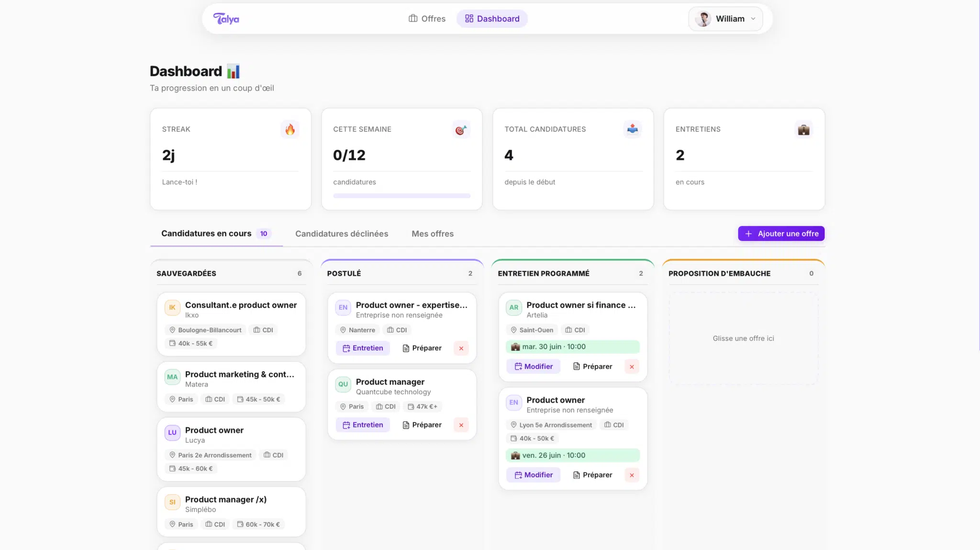Click the streak flame icon
The image size is (980, 550).
pyautogui.click(x=290, y=129)
